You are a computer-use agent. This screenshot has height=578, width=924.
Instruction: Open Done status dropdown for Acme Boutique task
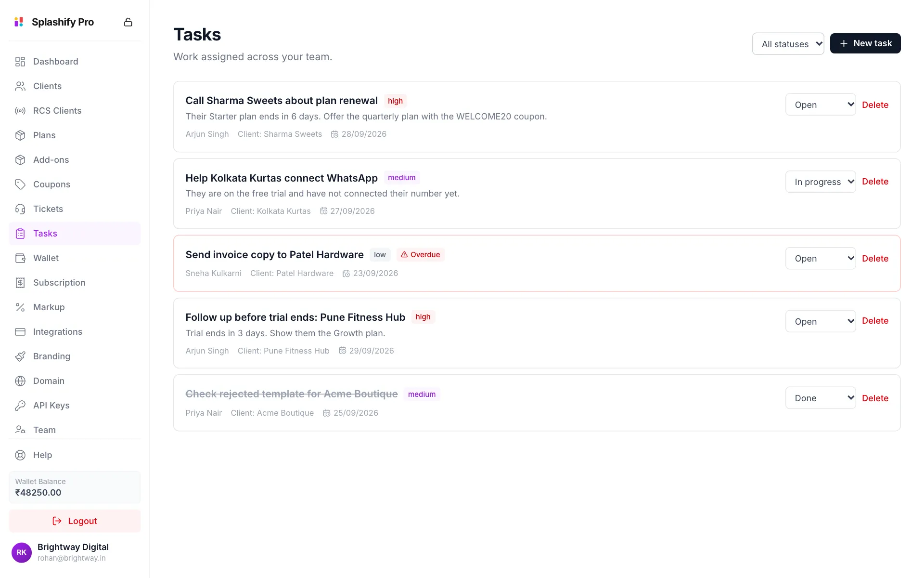(821, 398)
